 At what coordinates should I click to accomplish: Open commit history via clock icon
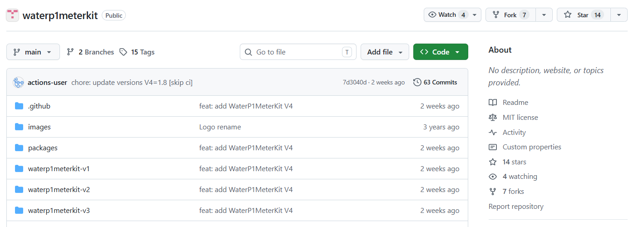[417, 82]
